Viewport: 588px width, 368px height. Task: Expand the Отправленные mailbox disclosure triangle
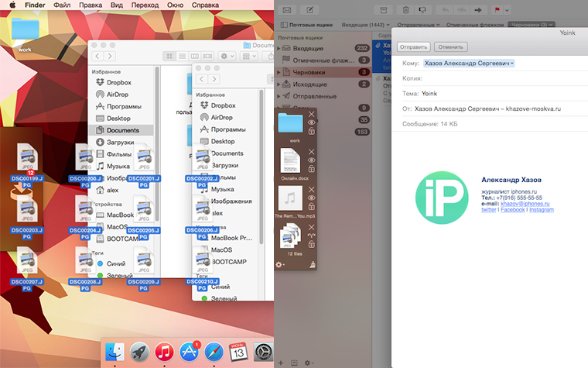[x=279, y=97]
